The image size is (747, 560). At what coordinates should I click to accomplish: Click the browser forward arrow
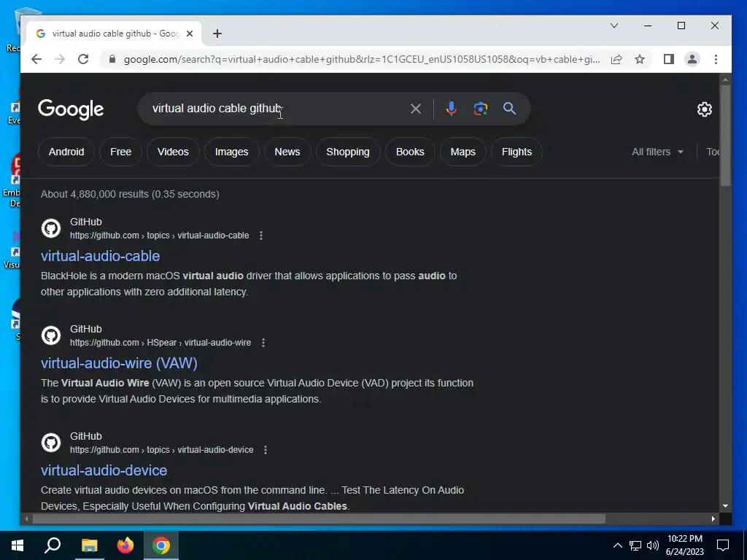pyautogui.click(x=60, y=59)
